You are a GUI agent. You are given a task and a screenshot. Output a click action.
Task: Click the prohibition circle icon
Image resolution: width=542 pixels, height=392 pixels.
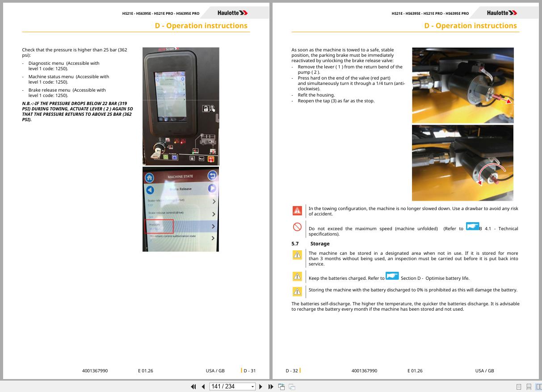(x=297, y=227)
